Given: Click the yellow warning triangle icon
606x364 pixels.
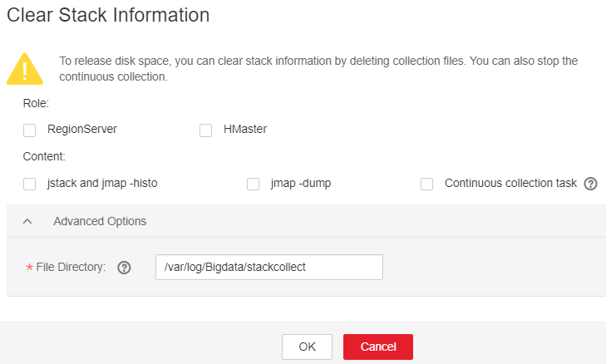Looking at the screenshot, I should pyautogui.click(x=25, y=69).
